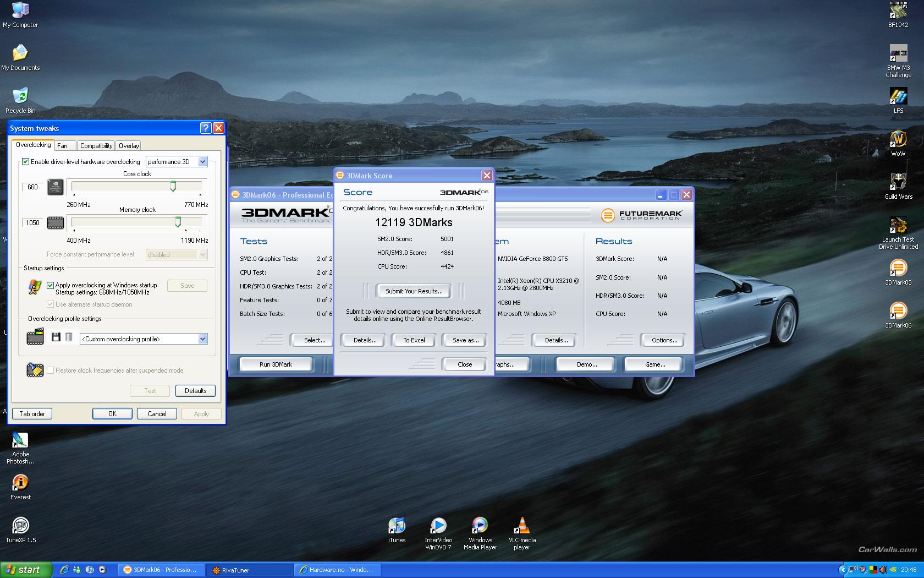Close the 3DMark Score dialog via Close

click(x=465, y=364)
